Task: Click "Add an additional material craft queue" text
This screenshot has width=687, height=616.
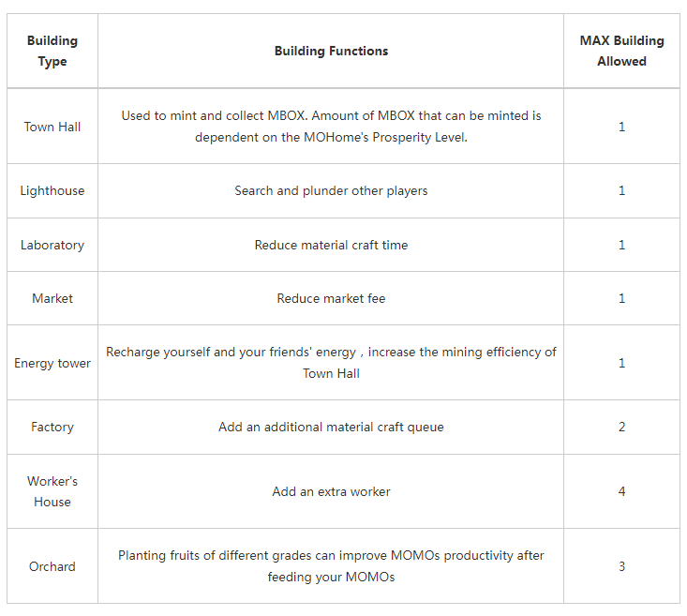Action: [331, 427]
